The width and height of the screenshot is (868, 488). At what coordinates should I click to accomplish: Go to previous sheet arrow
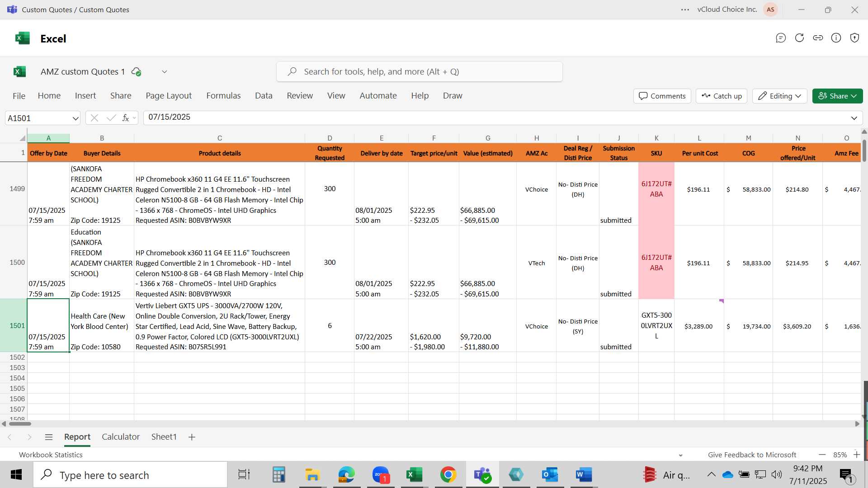pyautogui.click(x=9, y=437)
